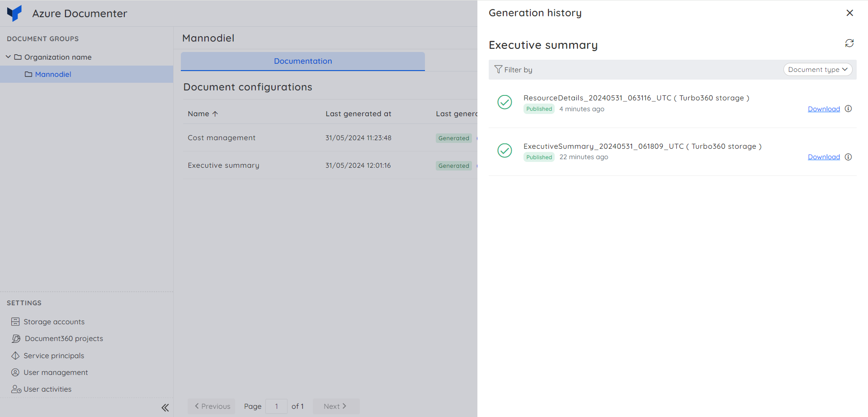Image resolution: width=868 pixels, height=417 pixels.
Task: Click the Generated badge for Cost management
Action: pyautogui.click(x=454, y=138)
